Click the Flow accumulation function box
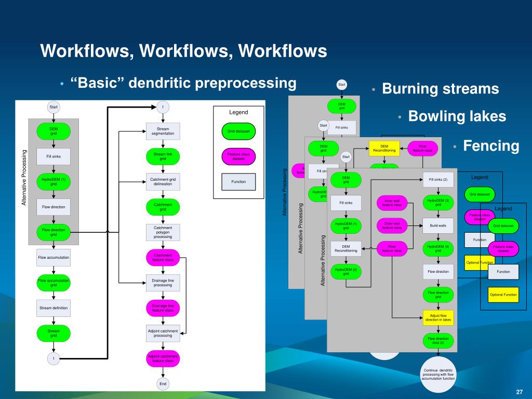This screenshot has height=399, width=532. pos(54,258)
